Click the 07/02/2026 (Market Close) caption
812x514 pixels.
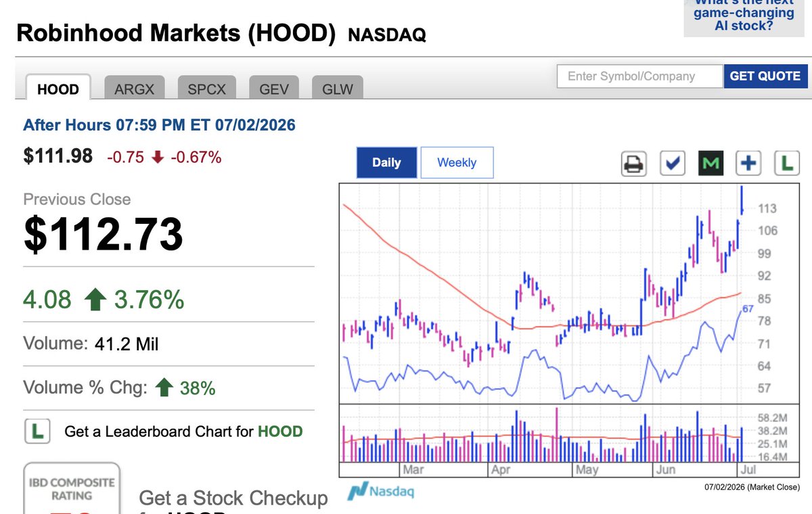[x=752, y=487]
